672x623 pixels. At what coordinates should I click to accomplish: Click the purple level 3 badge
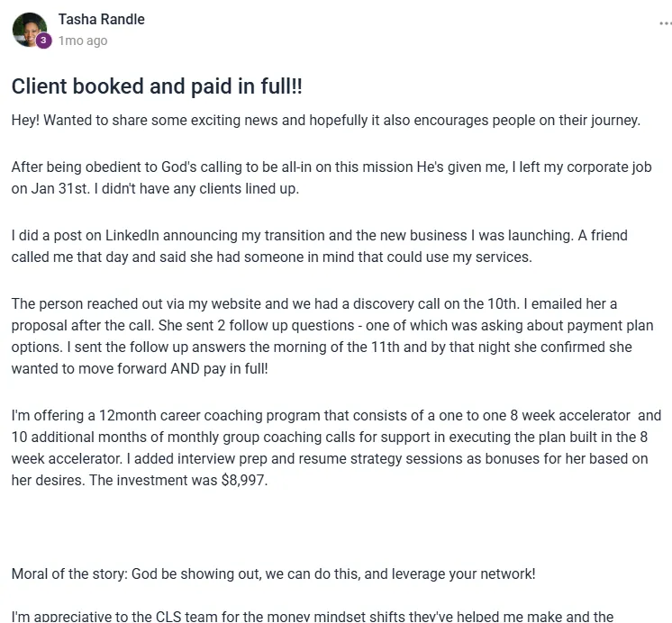pyautogui.click(x=43, y=41)
